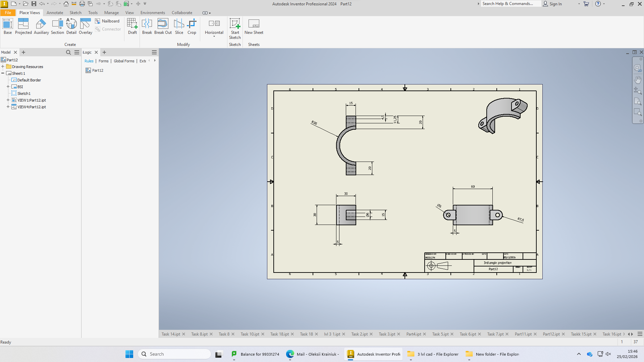The width and height of the screenshot is (644, 362).
Task: Close the iLogic browser panel tab
Action: tap(96, 52)
